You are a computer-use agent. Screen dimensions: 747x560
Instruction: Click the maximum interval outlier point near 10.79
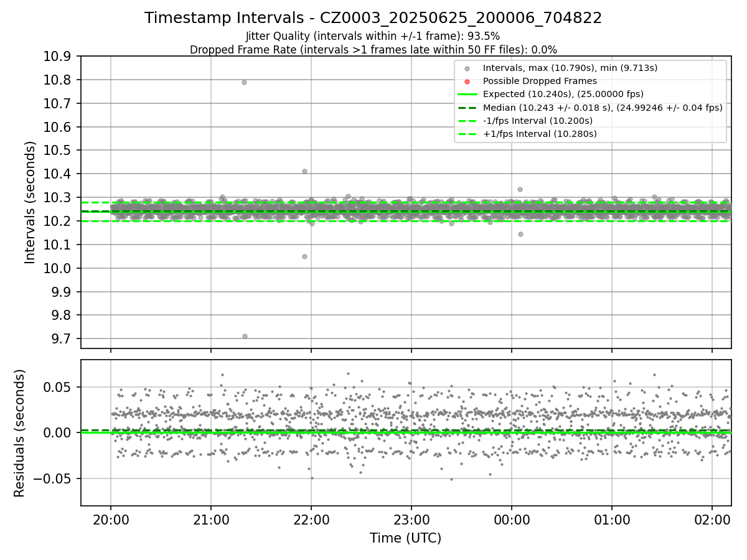244,82
